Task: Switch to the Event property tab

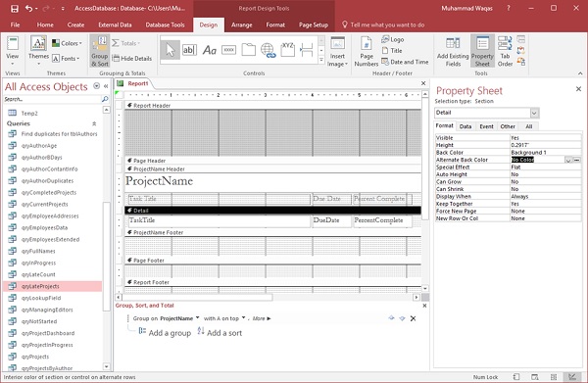Action: coord(486,126)
